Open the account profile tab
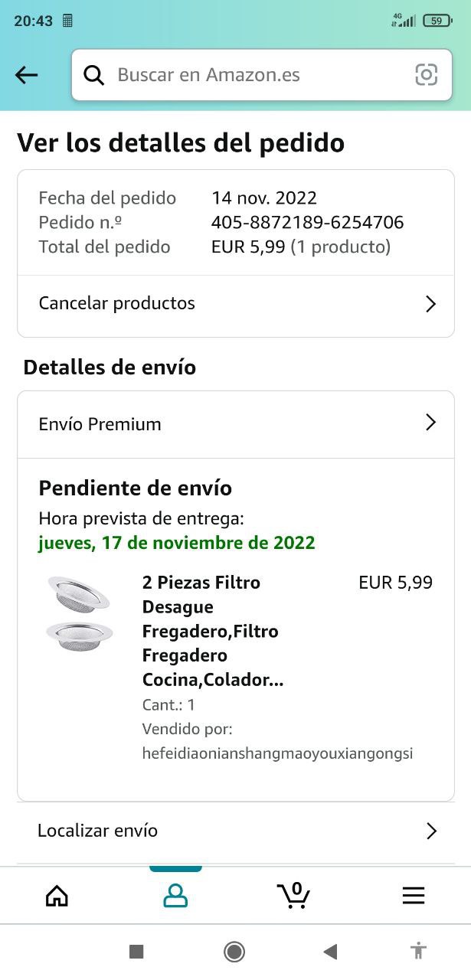The height and width of the screenshot is (980, 471). coord(175,896)
